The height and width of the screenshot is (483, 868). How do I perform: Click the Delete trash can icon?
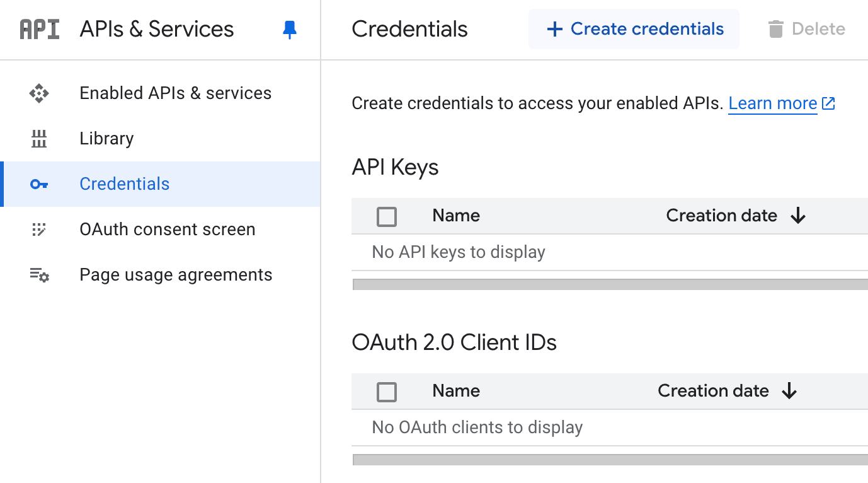point(776,29)
